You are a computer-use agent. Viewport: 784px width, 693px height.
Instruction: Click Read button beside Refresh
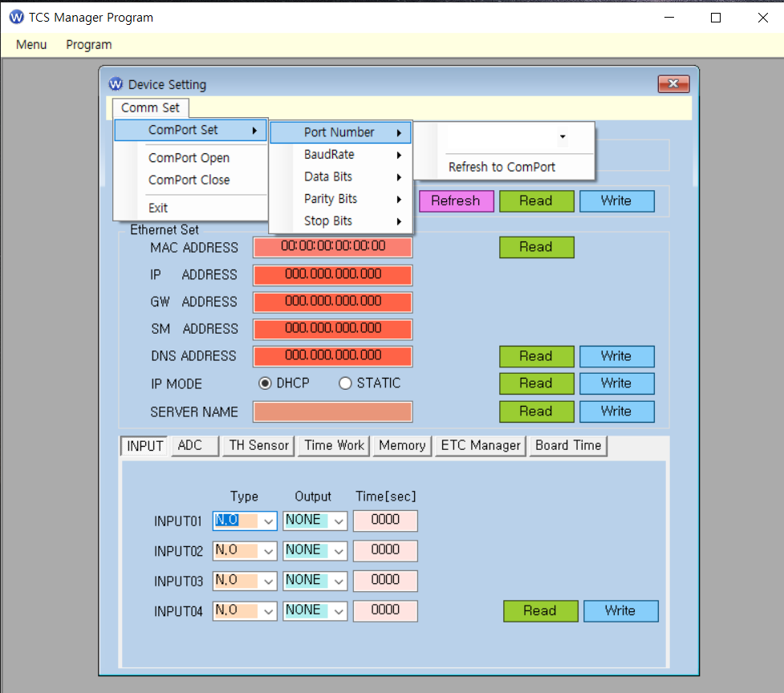pyautogui.click(x=537, y=201)
